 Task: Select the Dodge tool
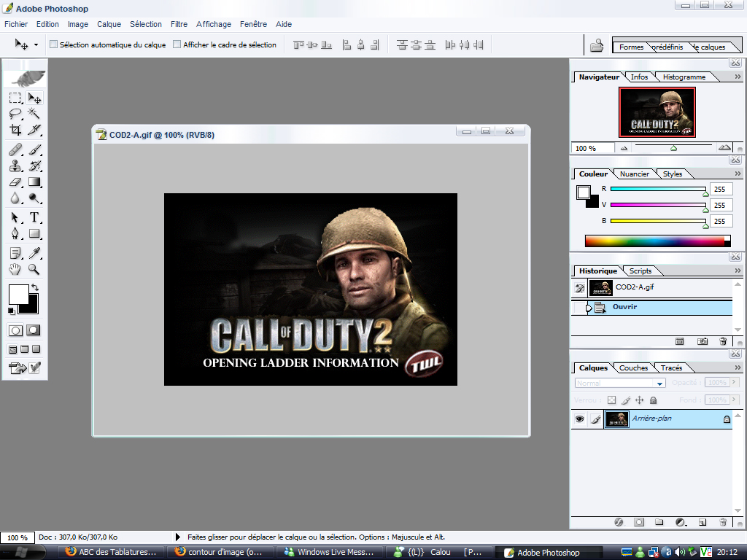coord(34,198)
